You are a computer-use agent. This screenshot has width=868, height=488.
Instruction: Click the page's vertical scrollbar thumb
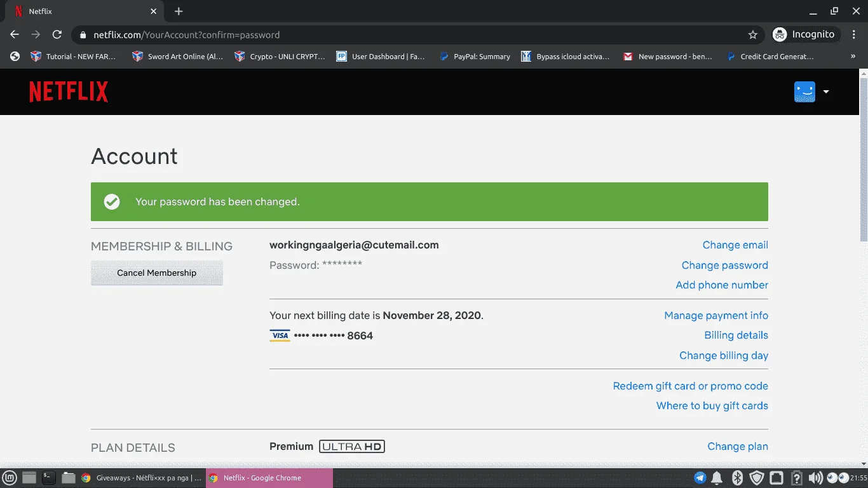[863, 159]
